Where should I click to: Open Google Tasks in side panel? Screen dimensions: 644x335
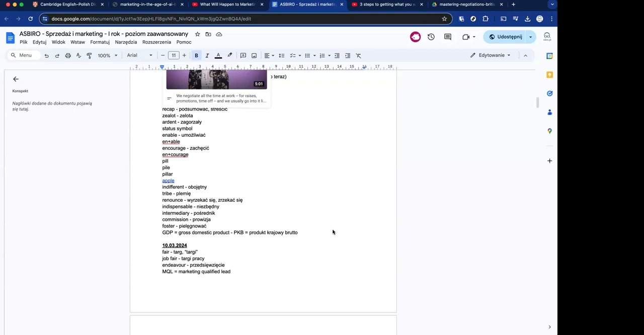pyautogui.click(x=549, y=93)
